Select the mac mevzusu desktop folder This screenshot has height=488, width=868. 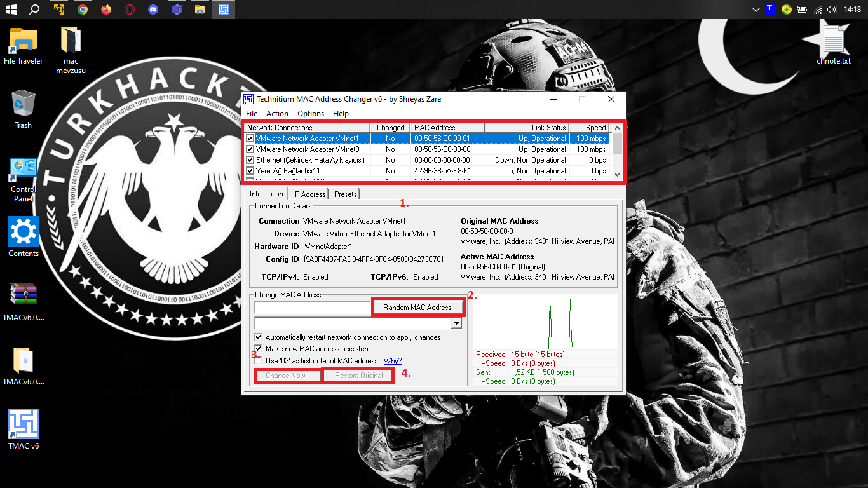click(71, 50)
